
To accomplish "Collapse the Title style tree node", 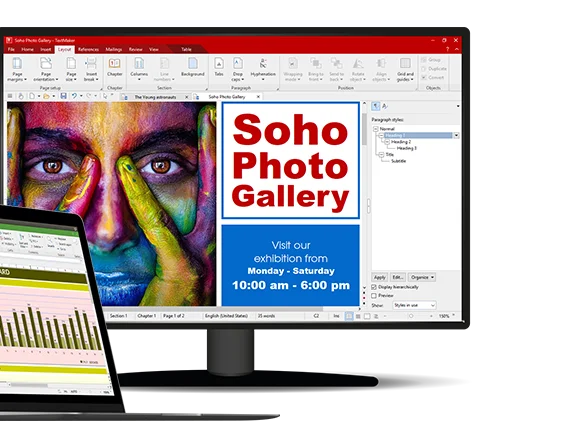I will (x=381, y=155).
